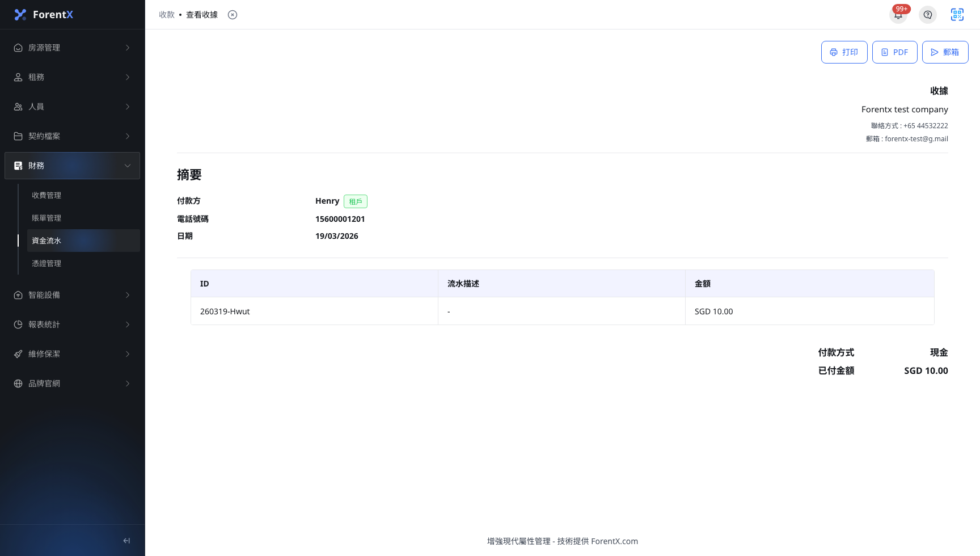Collapse the 財務 section chevron
980x556 pixels.
tap(128, 166)
